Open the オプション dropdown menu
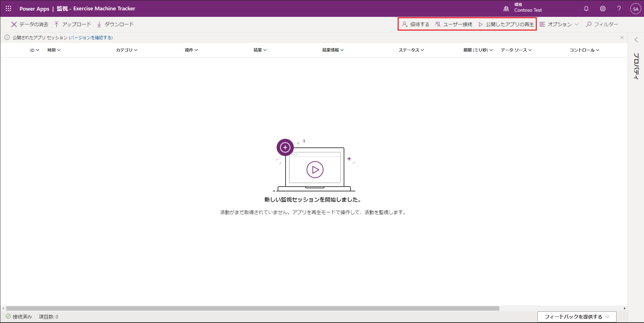 click(559, 24)
